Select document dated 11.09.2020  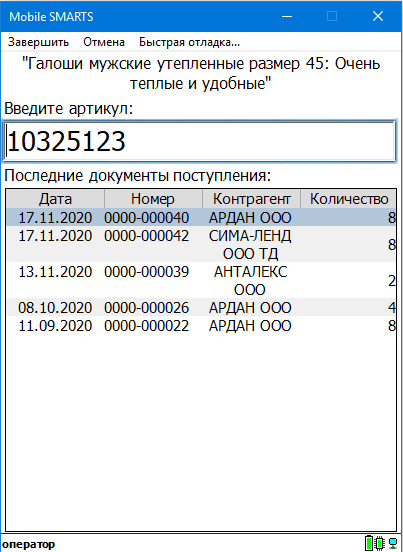click(201, 326)
